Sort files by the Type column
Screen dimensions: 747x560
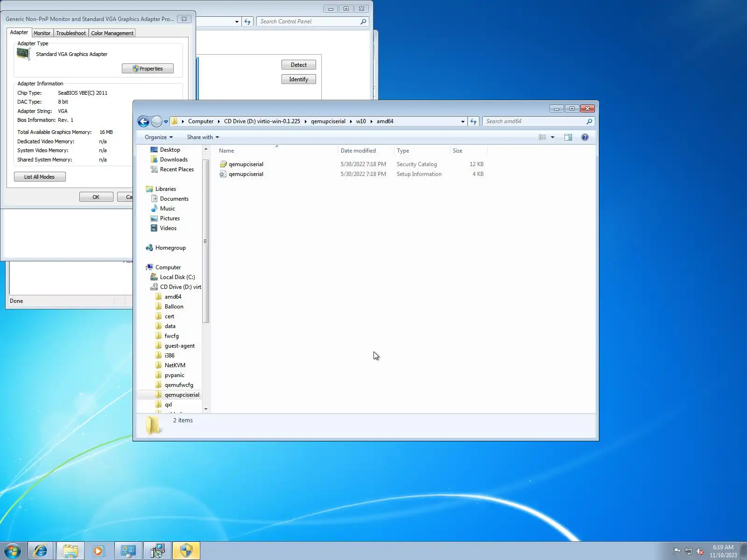(422, 151)
